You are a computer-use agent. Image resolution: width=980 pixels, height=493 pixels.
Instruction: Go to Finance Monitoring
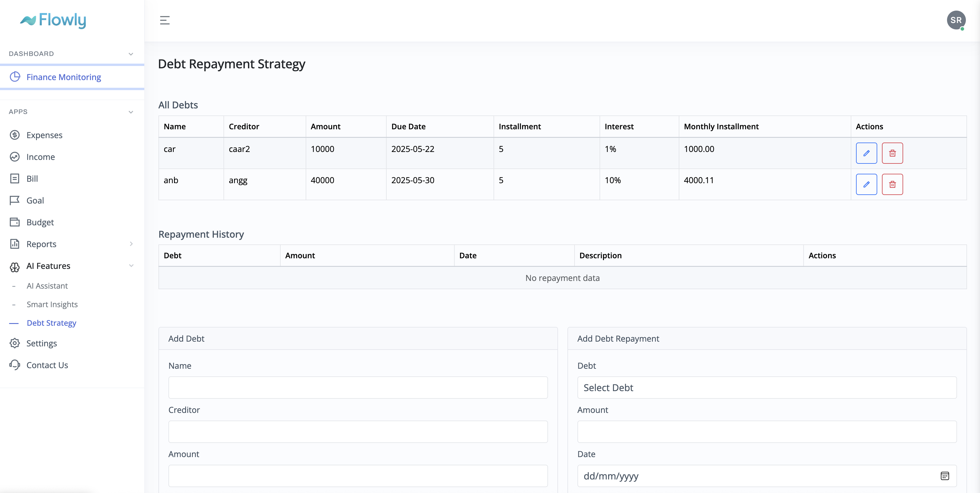64,77
